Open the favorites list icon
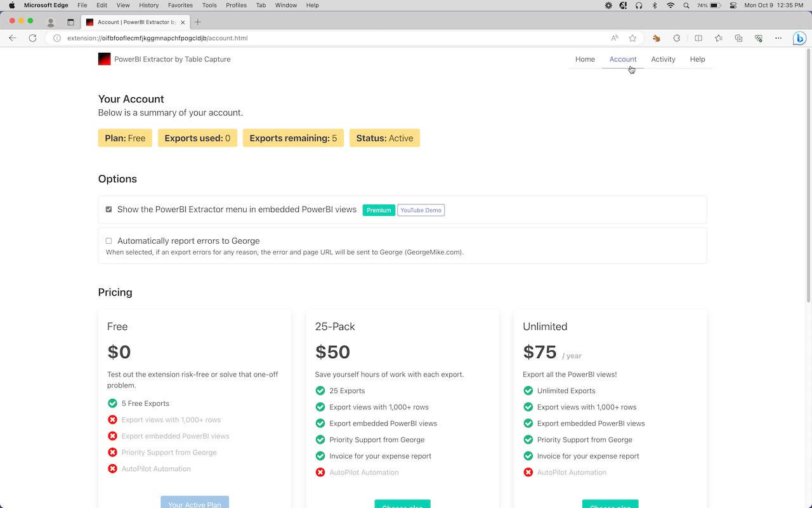The image size is (812, 508). (x=718, y=38)
